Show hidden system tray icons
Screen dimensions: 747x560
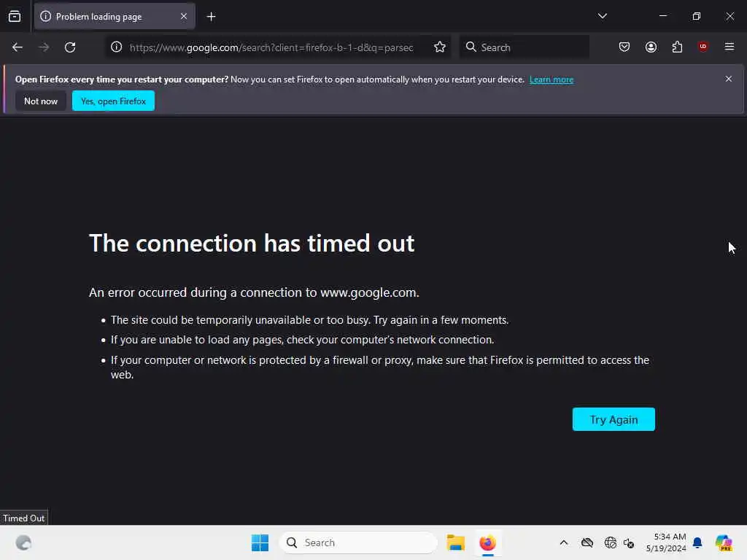564,542
